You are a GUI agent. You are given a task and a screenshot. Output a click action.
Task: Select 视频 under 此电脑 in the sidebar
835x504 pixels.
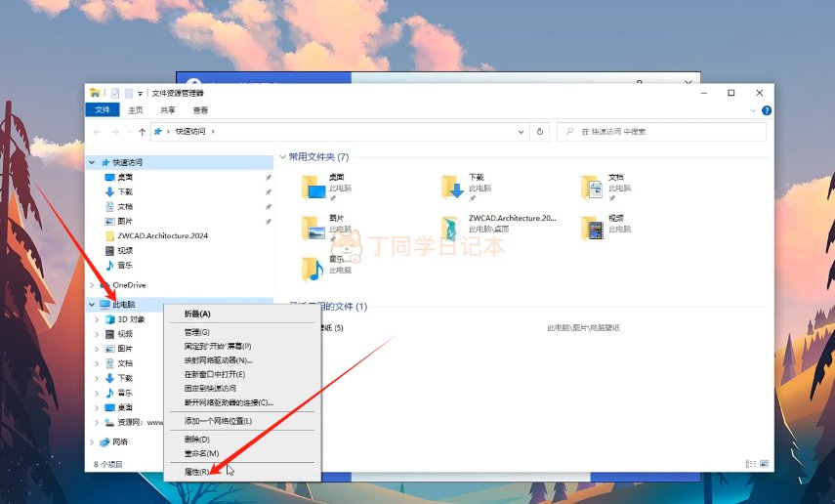(x=125, y=334)
